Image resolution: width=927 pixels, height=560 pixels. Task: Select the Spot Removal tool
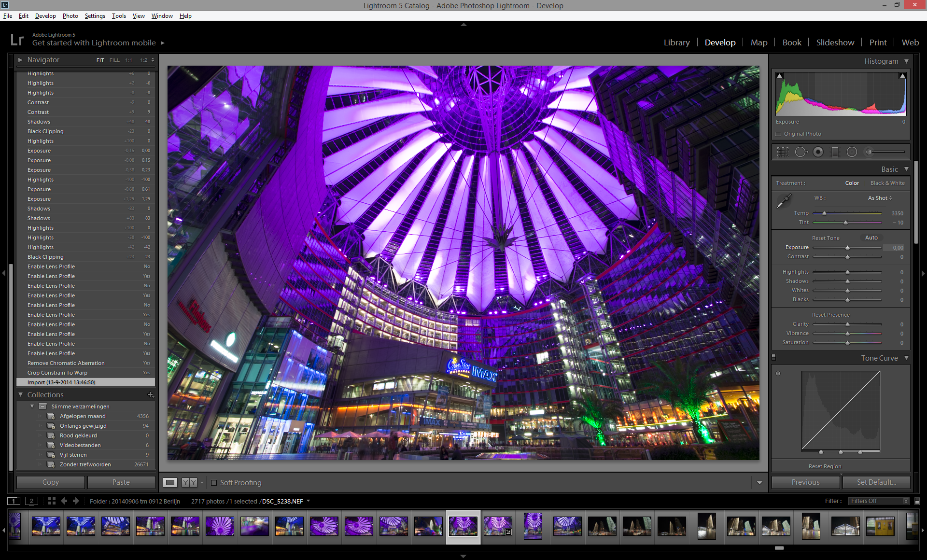pyautogui.click(x=801, y=152)
